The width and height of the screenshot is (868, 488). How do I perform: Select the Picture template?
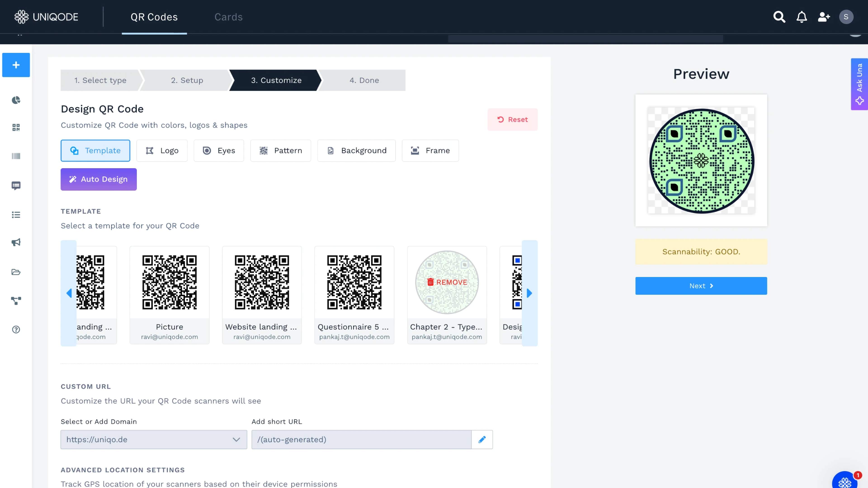click(x=170, y=295)
